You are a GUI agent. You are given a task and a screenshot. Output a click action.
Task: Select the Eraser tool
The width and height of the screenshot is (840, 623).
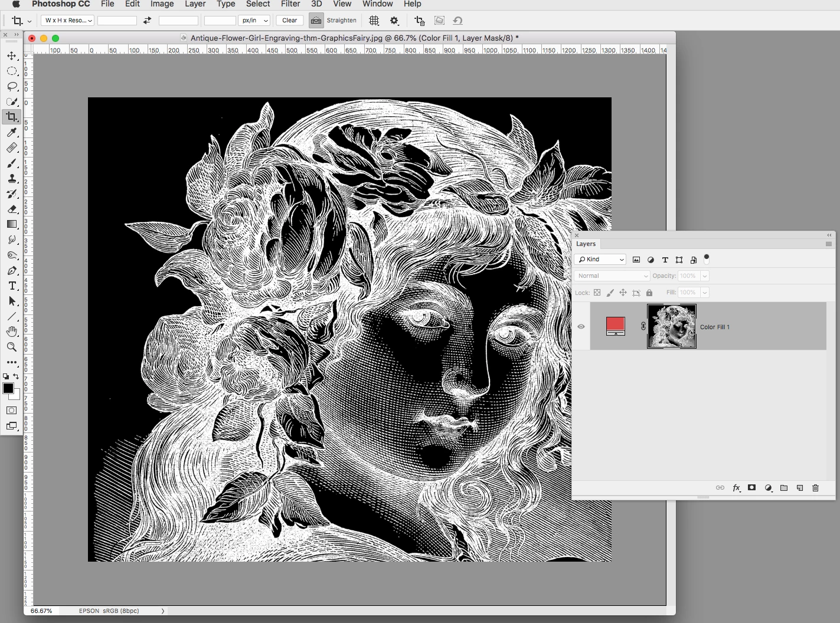click(x=12, y=209)
